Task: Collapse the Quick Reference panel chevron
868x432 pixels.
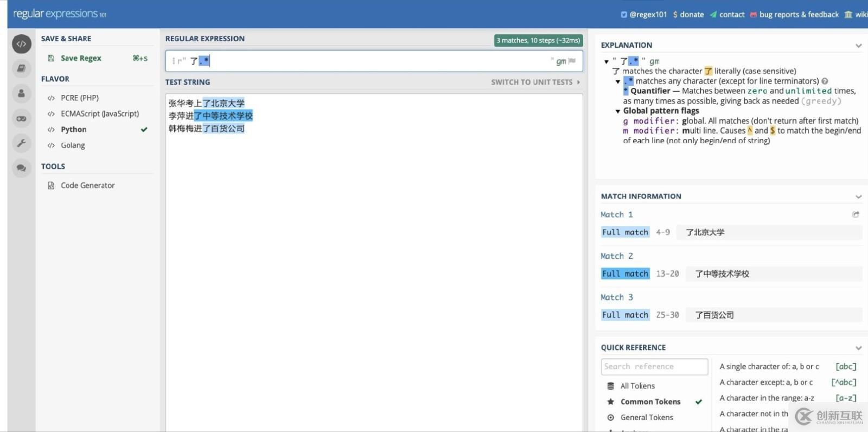Action: [x=858, y=348]
